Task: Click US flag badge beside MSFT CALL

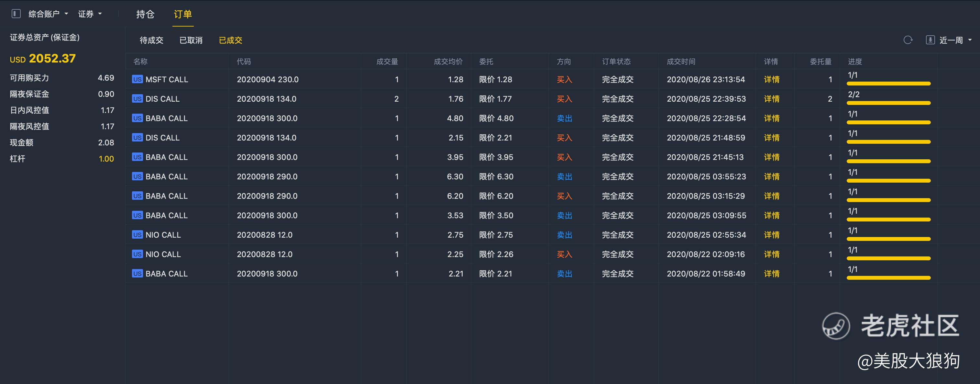Action: 137,79
